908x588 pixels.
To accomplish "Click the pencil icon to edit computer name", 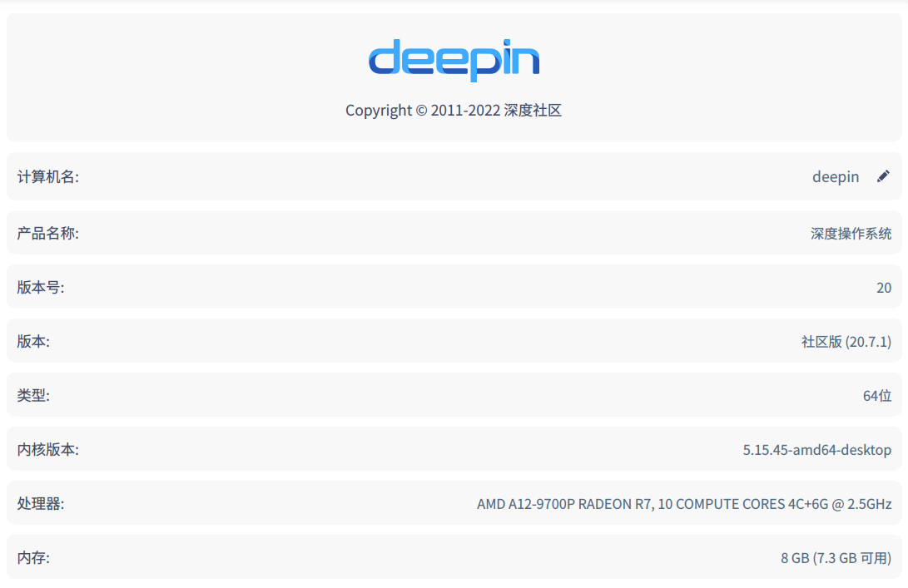I will click(883, 175).
